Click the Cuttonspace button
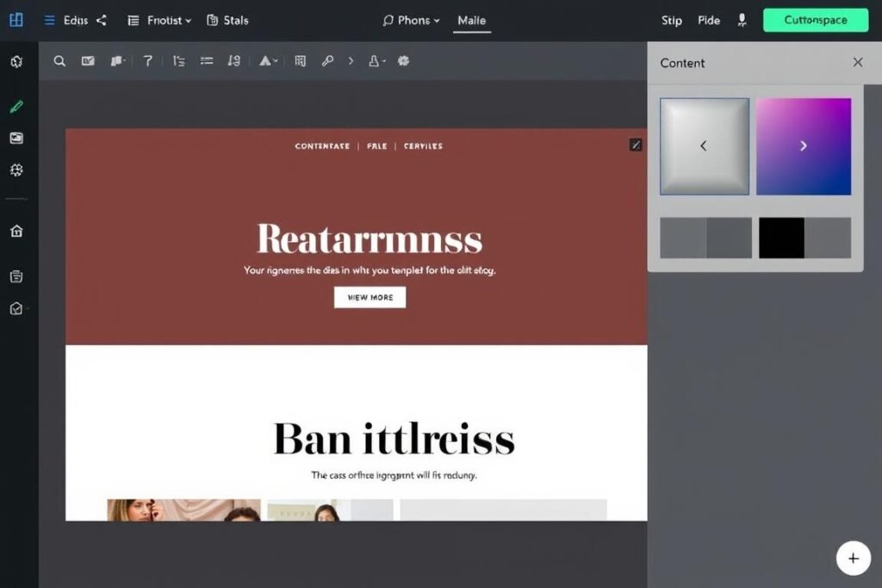The width and height of the screenshot is (882, 588). coord(815,20)
